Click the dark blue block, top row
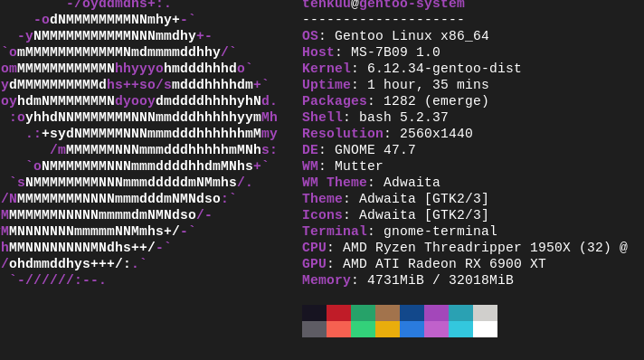The width and height of the screenshot is (644, 360). 412,313
